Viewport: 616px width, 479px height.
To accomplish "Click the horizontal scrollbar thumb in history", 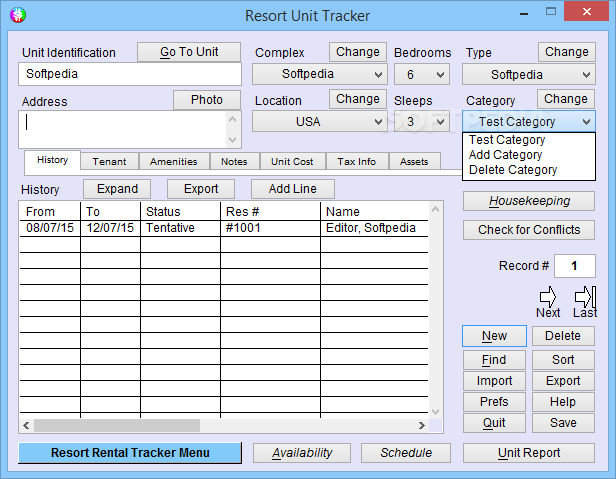I will tap(117, 426).
